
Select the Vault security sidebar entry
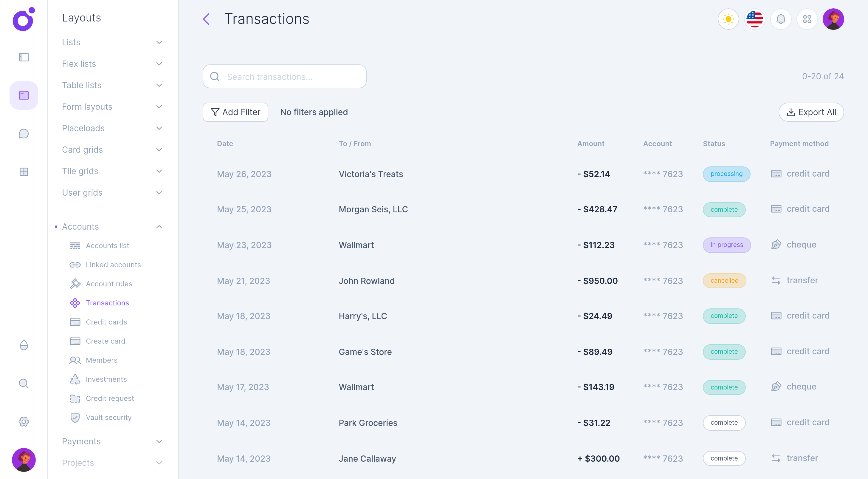(x=108, y=417)
